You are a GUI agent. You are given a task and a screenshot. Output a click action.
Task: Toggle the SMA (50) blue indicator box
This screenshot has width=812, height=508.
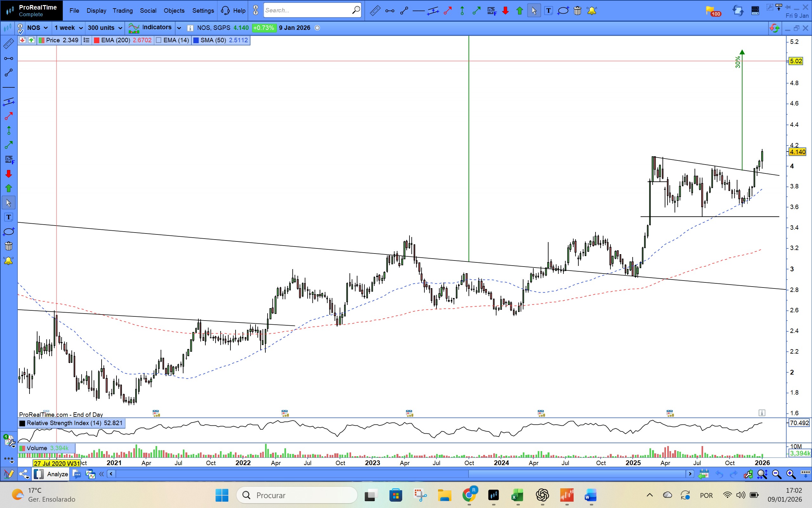tap(196, 40)
